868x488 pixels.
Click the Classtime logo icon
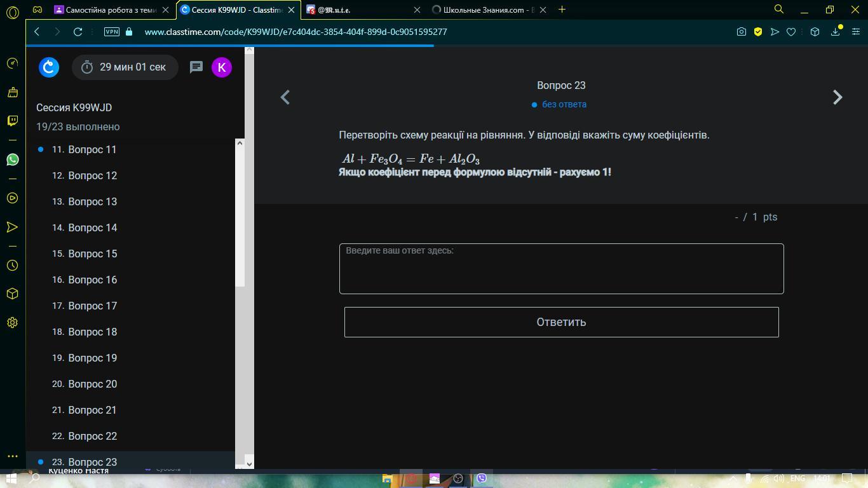[x=49, y=67]
